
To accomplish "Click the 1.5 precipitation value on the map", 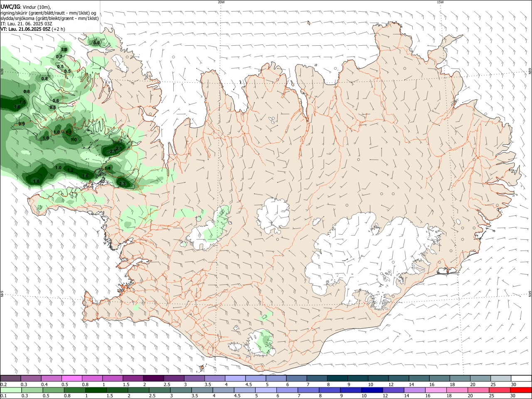I will click(x=22, y=102).
